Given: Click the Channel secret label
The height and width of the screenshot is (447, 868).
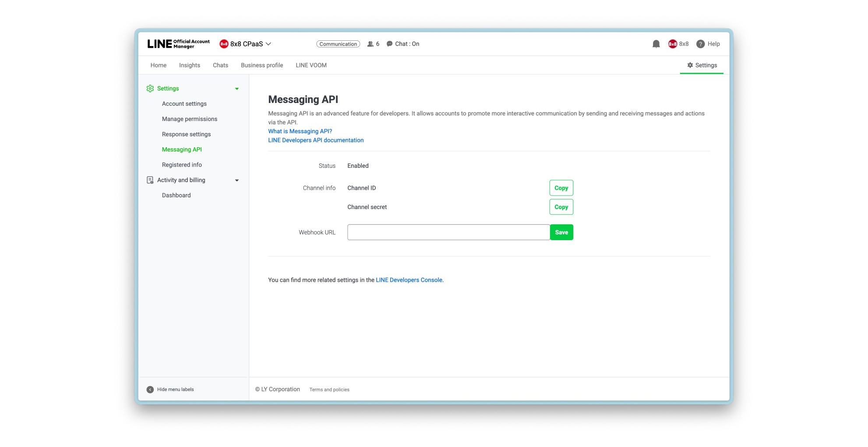Looking at the screenshot, I should click(367, 207).
